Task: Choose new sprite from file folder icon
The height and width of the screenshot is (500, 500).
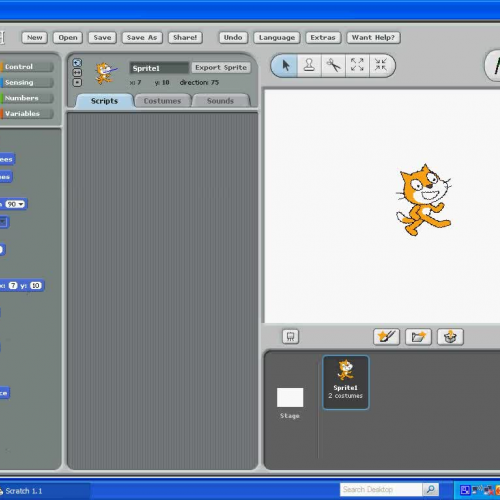Action: click(x=418, y=337)
